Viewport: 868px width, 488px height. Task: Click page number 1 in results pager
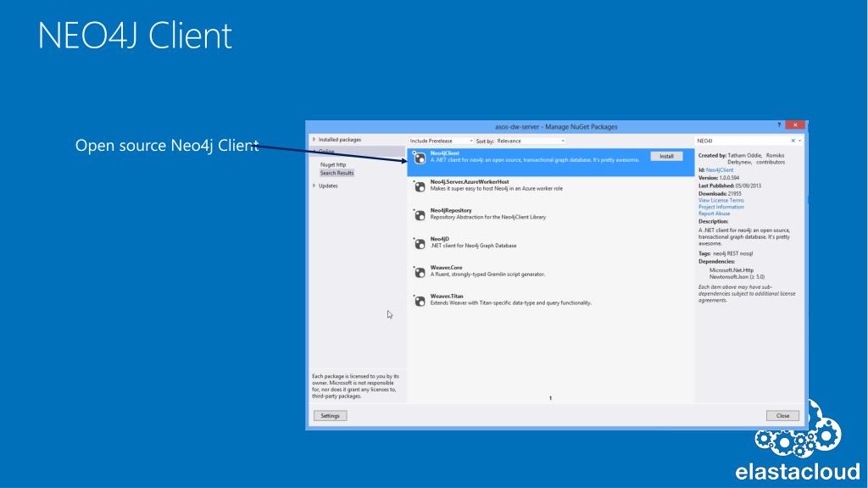pos(550,398)
